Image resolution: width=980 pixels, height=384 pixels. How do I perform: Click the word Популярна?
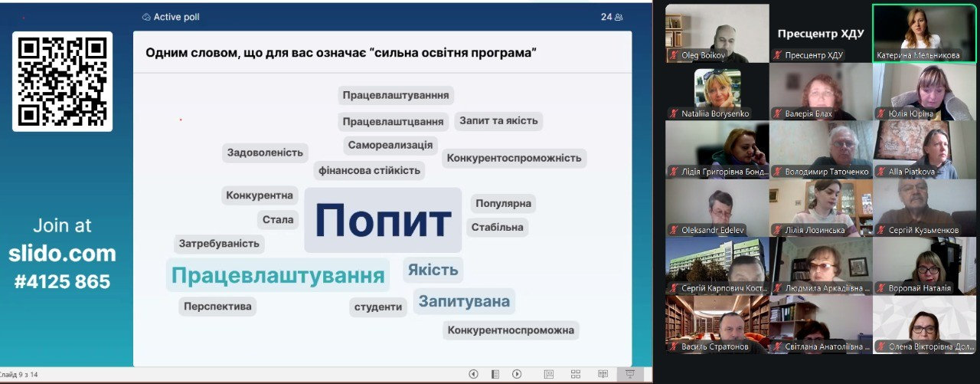(503, 204)
